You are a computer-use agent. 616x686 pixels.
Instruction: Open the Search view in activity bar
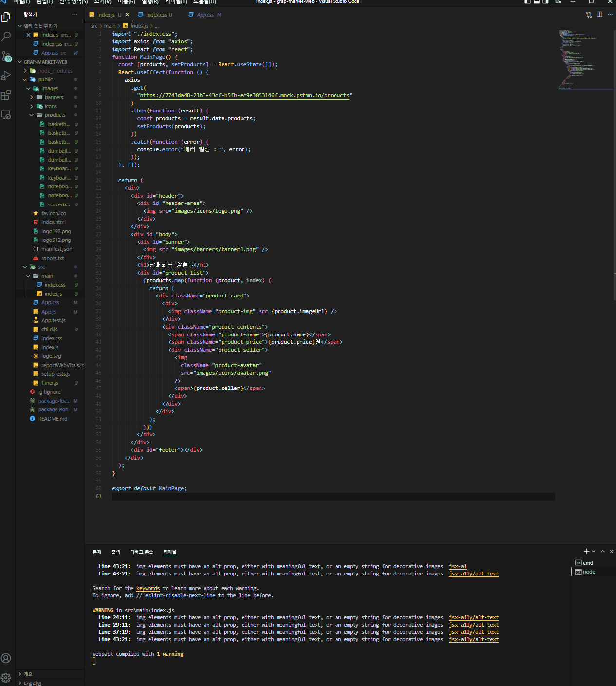point(6,36)
